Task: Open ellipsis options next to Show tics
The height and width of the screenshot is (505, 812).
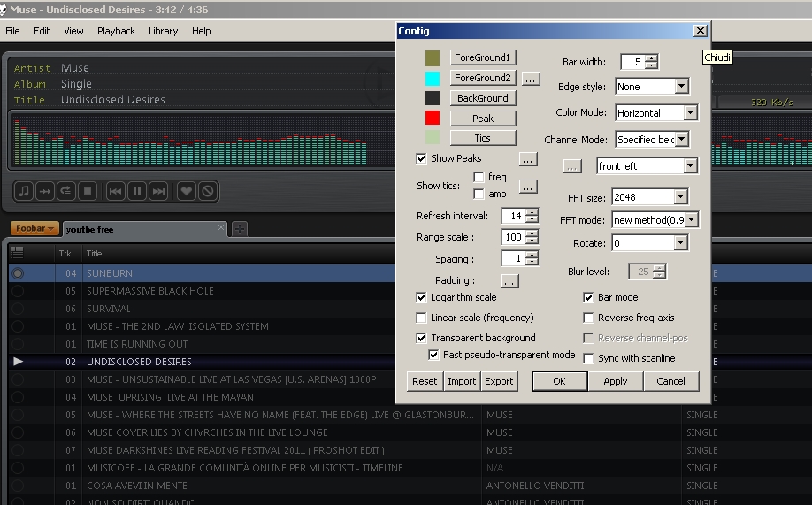Action: pos(528,187)
